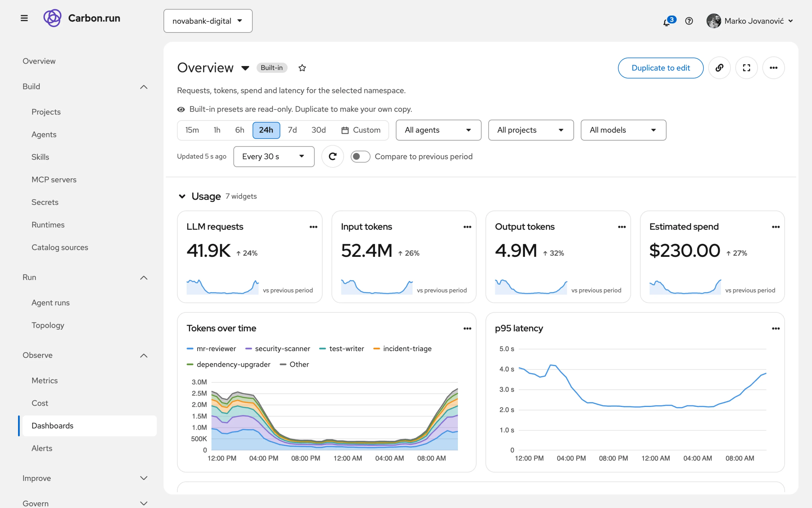
Task: Open the Overview dashboard switcher arrow
Action: pos(245,68)
